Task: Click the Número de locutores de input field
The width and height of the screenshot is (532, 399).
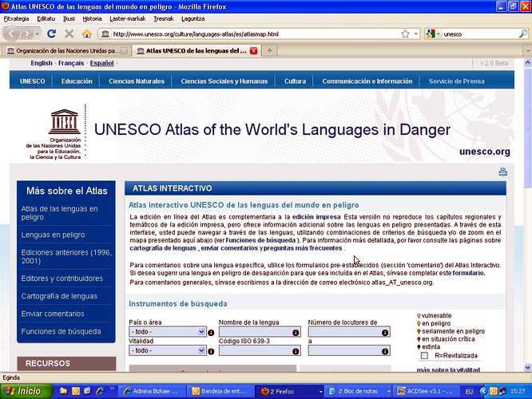Action: (349, 332)
